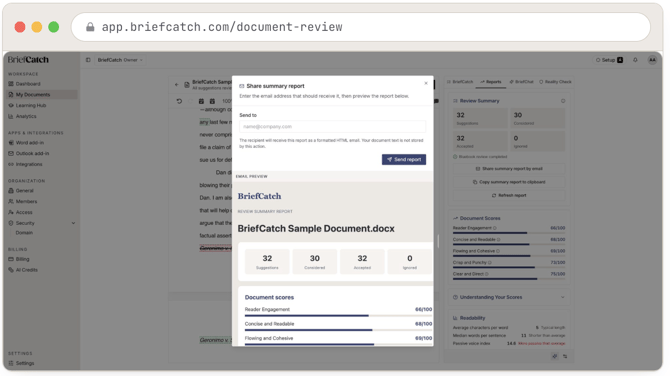Open the Outlook add-in page
This screenshot has width=670, height=376.
point(28,153)
